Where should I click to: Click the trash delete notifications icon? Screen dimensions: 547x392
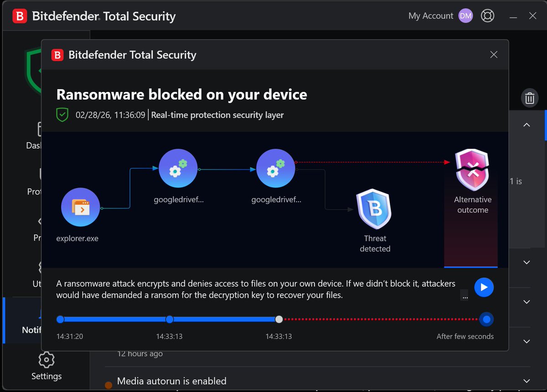coord(530,98)
